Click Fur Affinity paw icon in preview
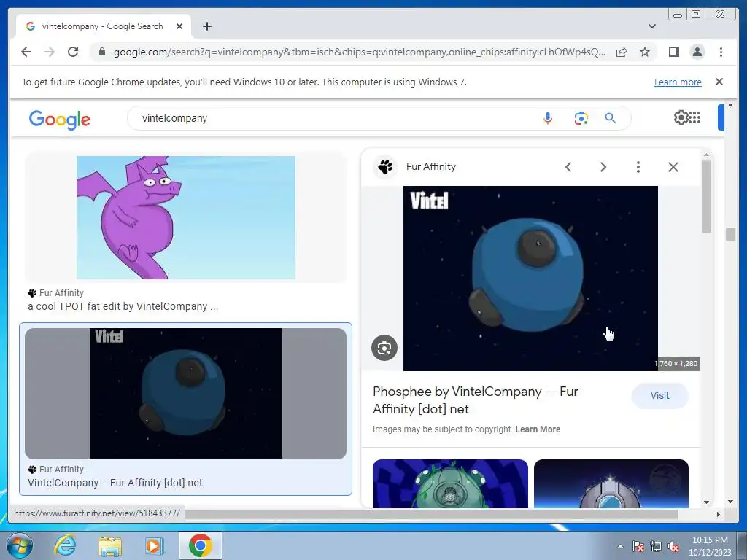 point(385,167)
